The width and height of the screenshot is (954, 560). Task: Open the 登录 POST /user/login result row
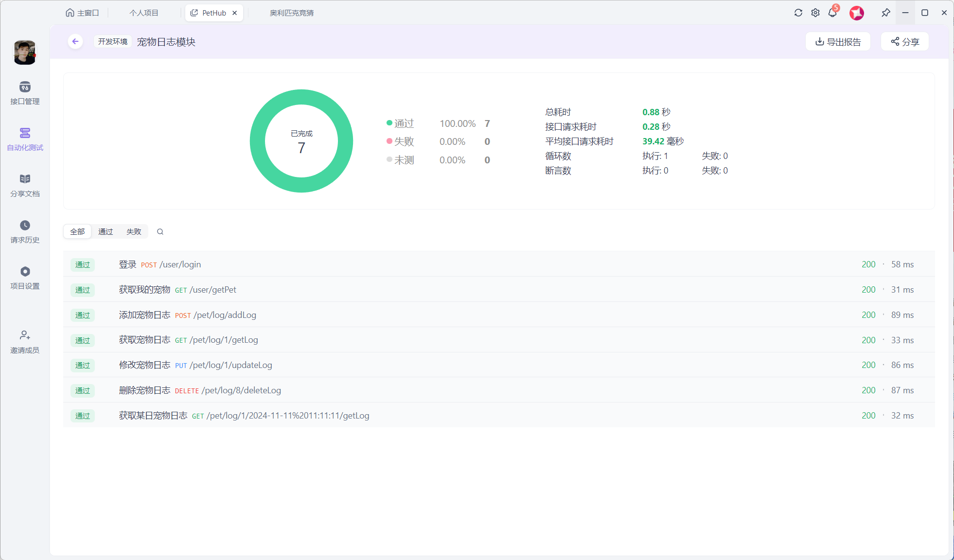[x=498, y=264]
